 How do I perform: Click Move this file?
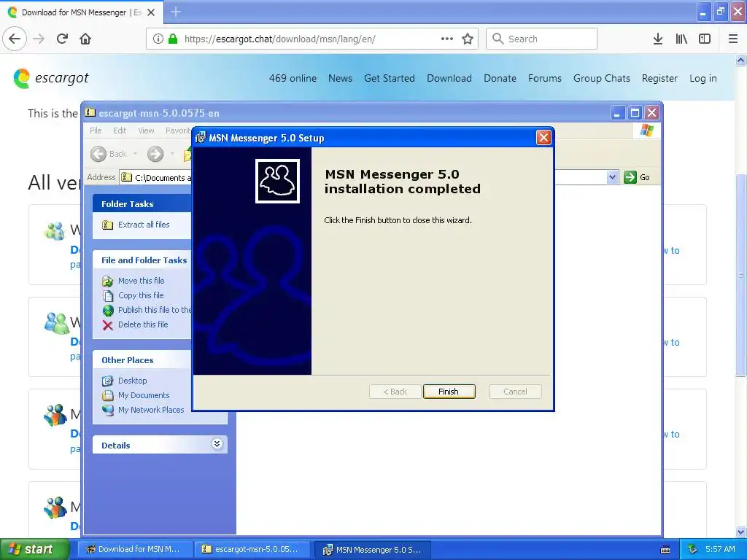click(141, 281)
